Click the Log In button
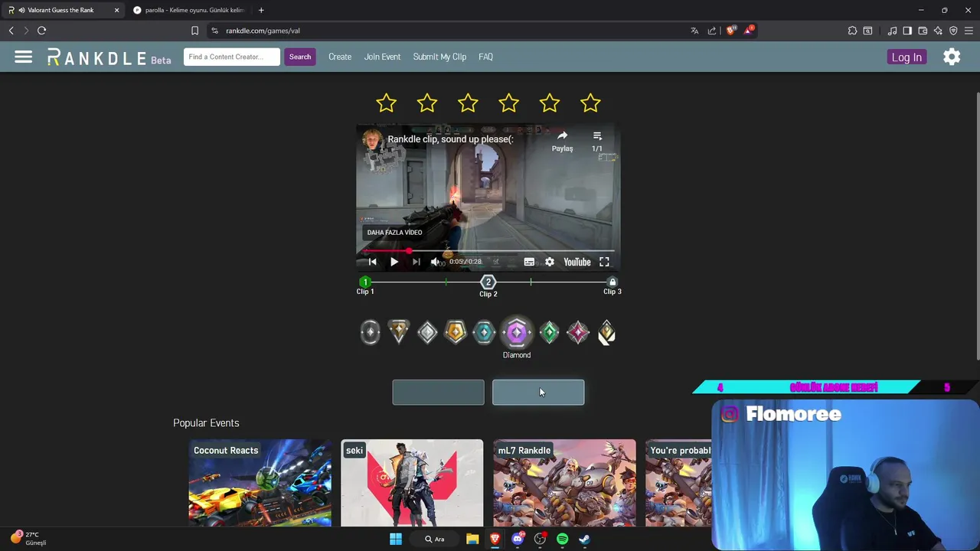The height and width of the screenshot is (551, 980). tap(906, 57)
